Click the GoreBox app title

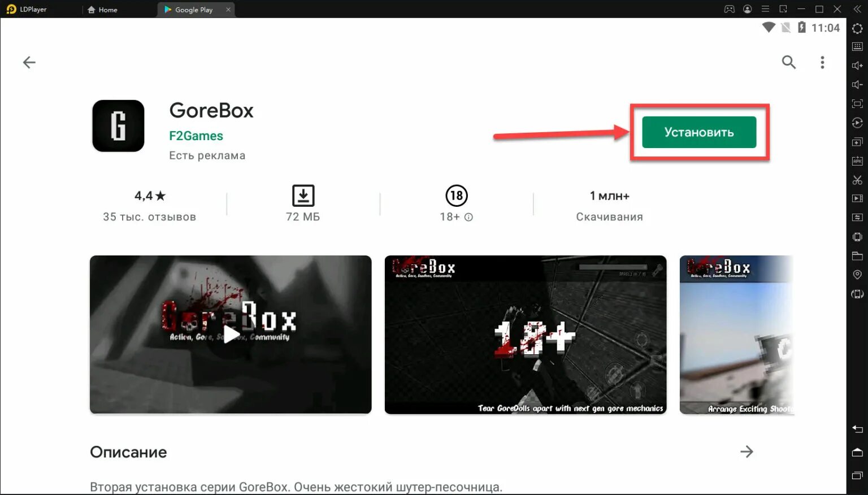[x=211, y=110]
